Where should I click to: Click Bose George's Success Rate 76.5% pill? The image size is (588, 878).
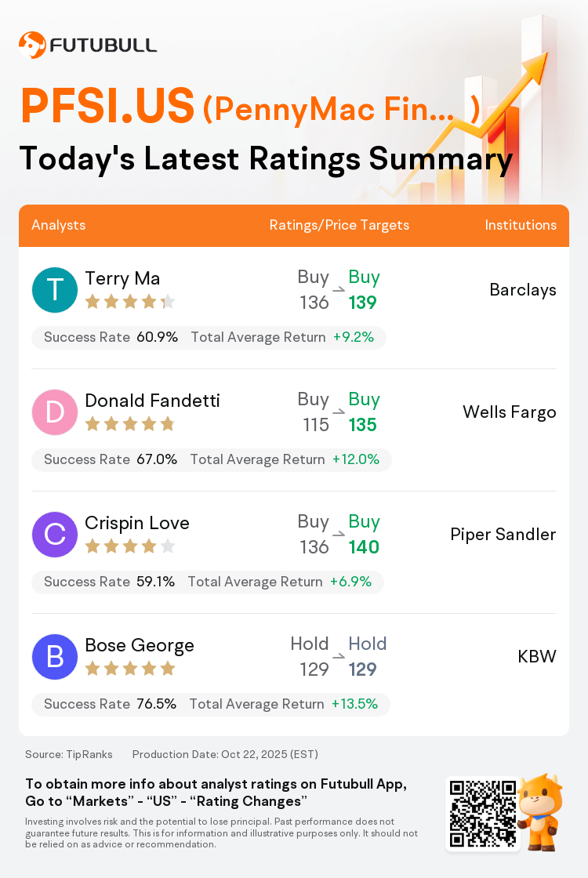(x=111, y=704)
